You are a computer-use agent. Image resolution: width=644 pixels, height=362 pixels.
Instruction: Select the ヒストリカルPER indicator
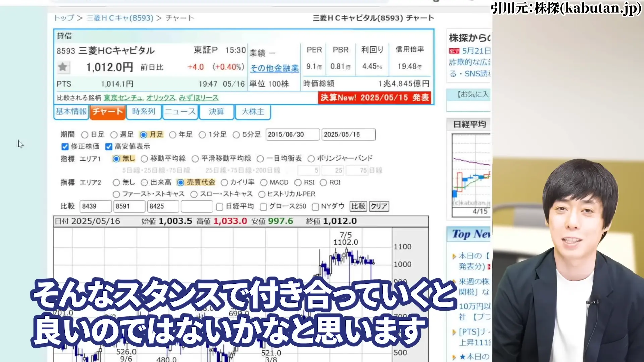tap(262, 194)
